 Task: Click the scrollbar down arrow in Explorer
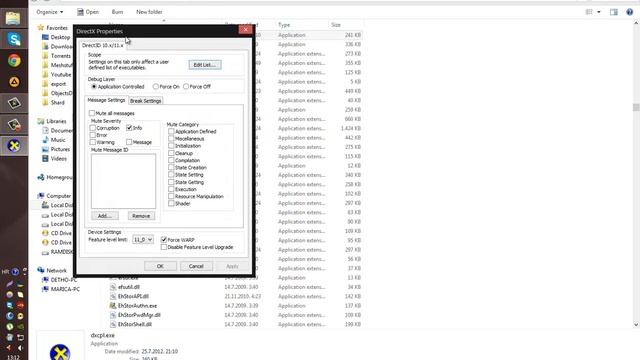tap(636, 325)
